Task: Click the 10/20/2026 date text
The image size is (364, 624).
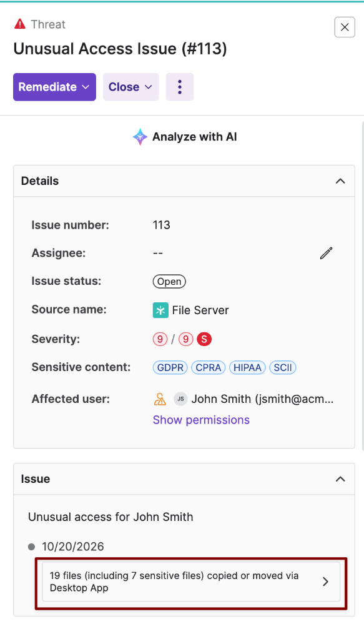Action: 73,547
